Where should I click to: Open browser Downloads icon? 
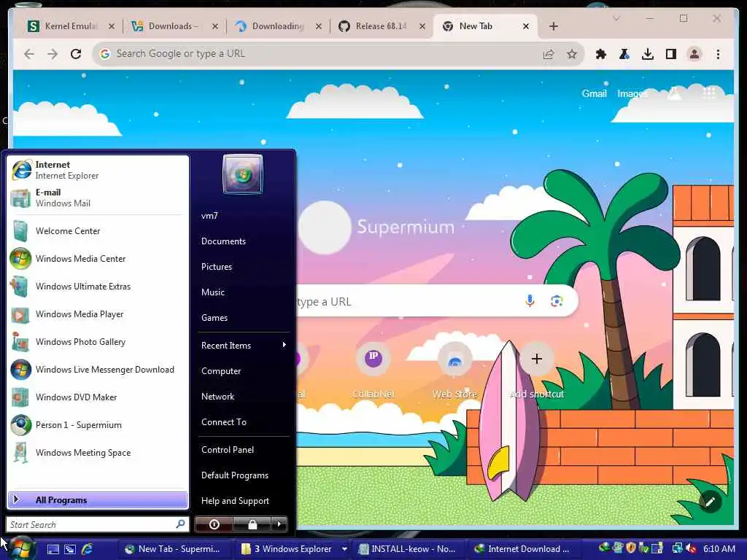648,54
